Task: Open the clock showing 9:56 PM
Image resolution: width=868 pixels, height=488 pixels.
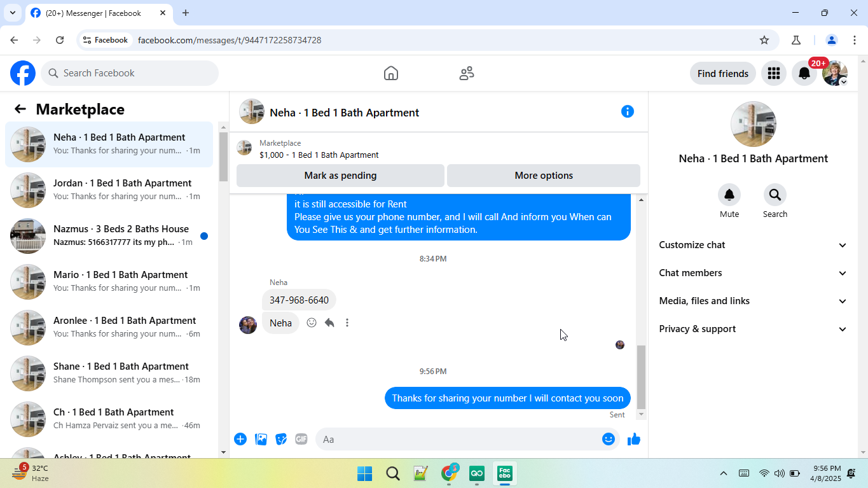Action: [x=827, y=473]
